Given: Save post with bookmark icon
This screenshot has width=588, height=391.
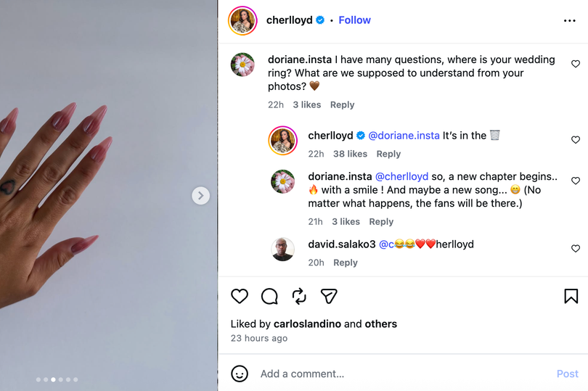Looking at the screenshot, I should (571, 296).
